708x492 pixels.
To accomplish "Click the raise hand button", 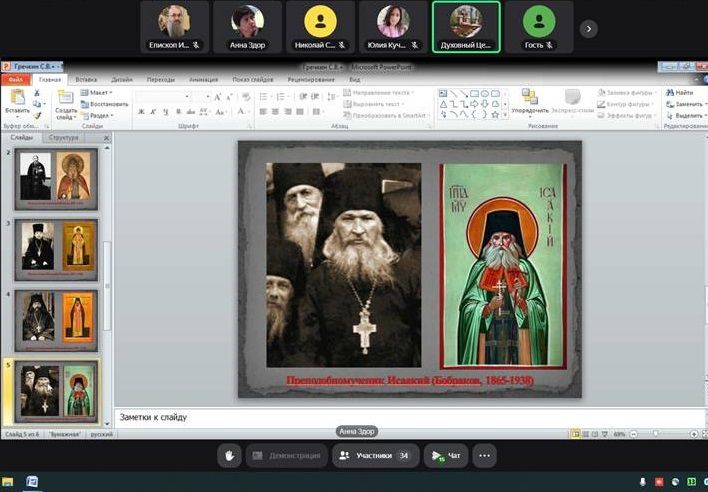I will 230,456.
